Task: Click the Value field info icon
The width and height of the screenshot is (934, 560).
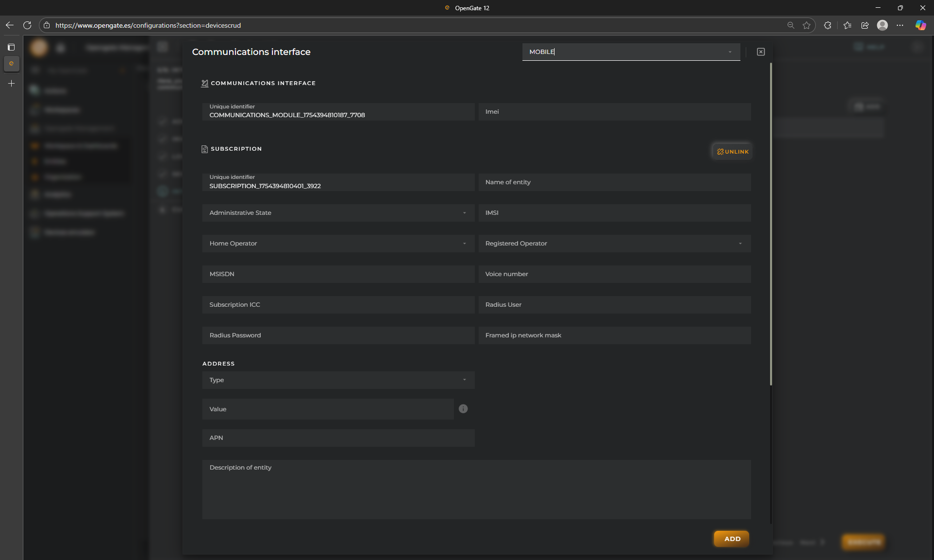Action: point(463,409)
